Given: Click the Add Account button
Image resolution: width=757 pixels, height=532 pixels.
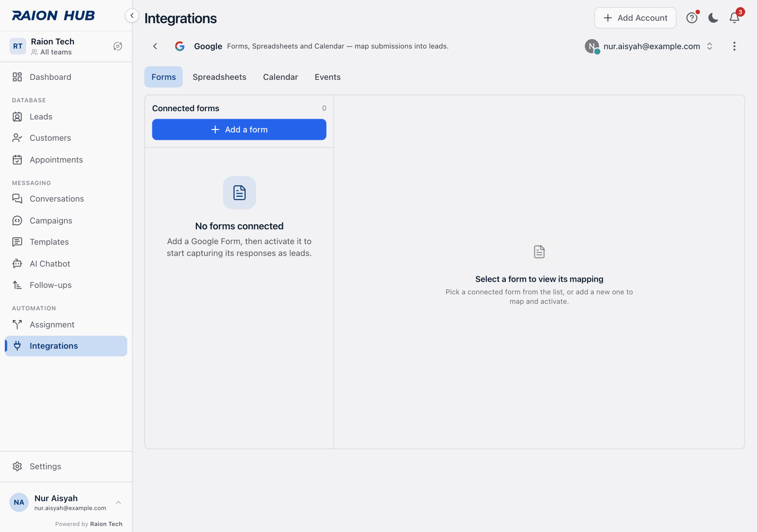Looking at the screenshot, I should (635, 18).
